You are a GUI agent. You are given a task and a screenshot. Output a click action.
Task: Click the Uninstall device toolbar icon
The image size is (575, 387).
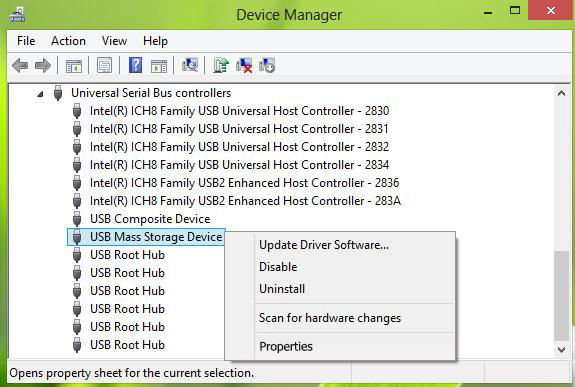244,65
